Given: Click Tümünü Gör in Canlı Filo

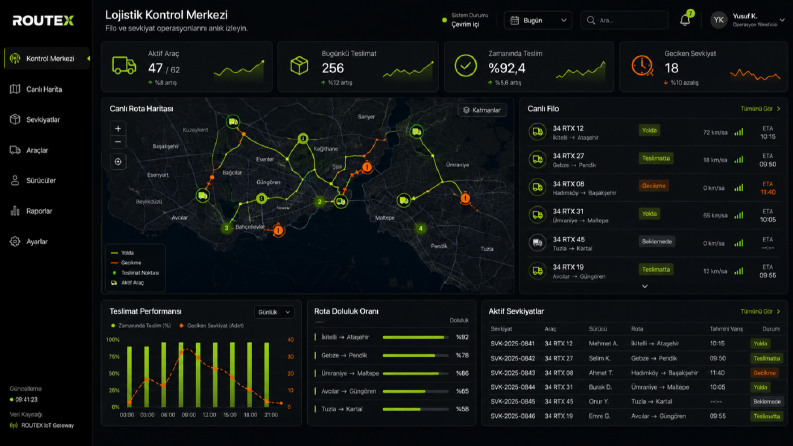Looking at the screenshot, I should click(760, 109).
